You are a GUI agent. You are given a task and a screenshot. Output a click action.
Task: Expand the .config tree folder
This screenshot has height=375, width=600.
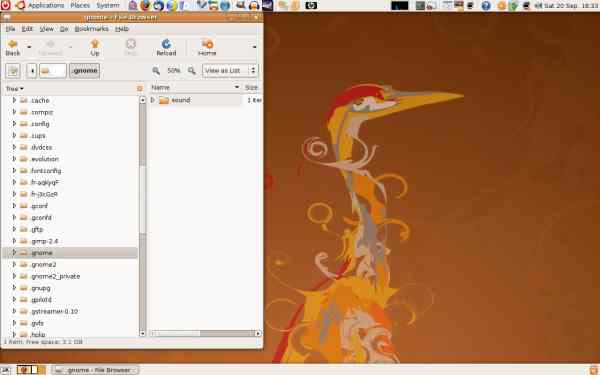coord(14,124)
